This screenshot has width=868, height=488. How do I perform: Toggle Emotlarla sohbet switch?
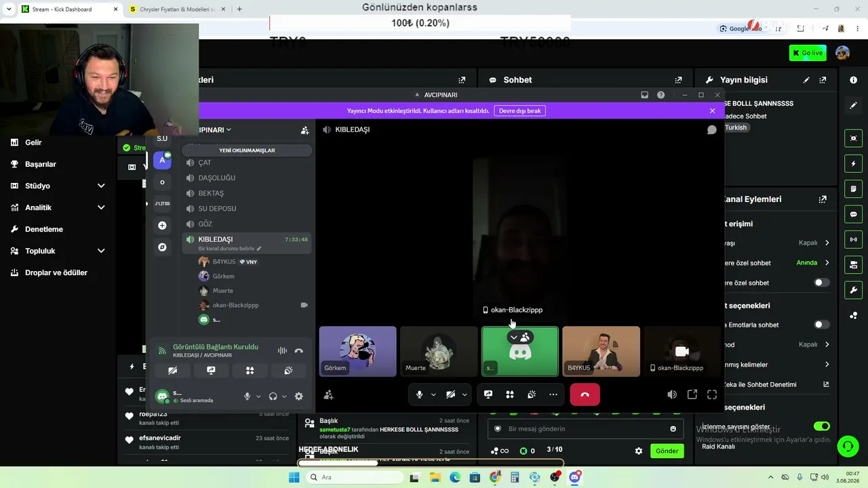coord(821,325)
